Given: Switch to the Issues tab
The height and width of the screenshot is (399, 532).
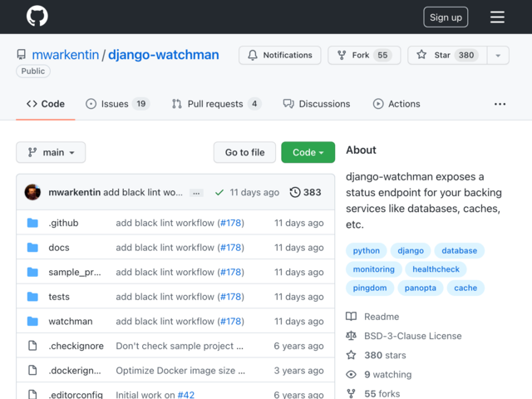Looking at the screenshot, I should pos(117,104).
